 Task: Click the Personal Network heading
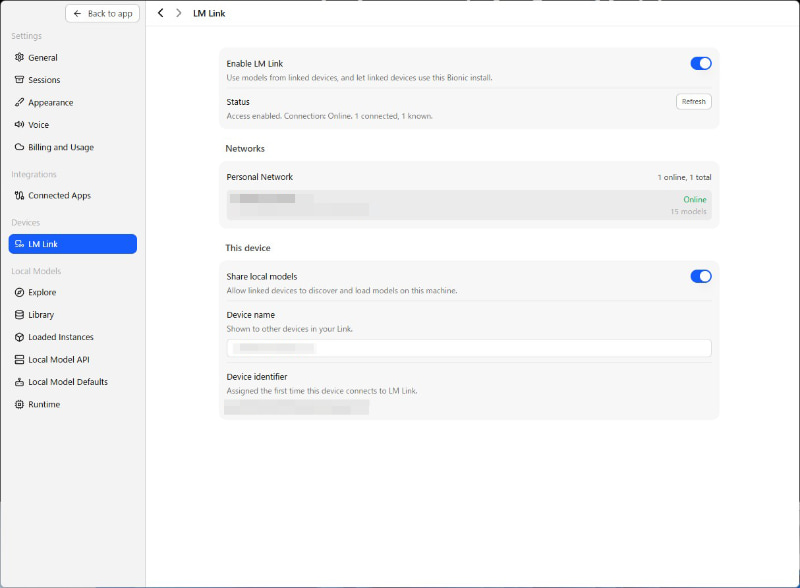(x=260, y=177)
